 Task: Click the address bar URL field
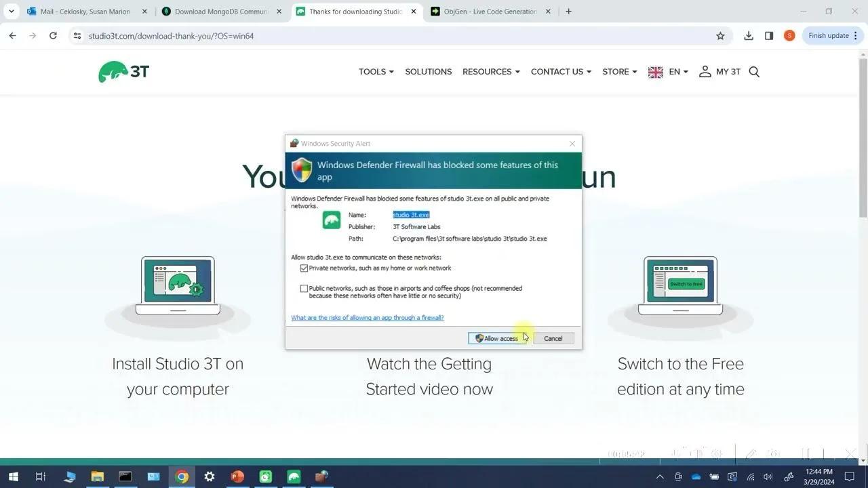(x=400, y=36)
